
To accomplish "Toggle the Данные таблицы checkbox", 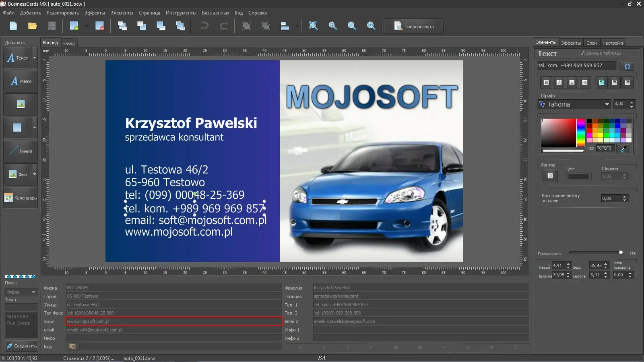I will point(582,53).
